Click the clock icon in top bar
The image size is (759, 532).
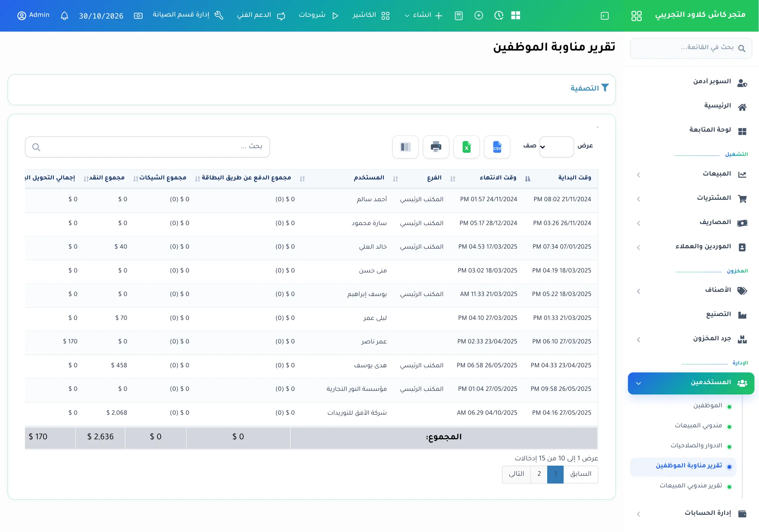pyautogui.click(x=499, y=15)
